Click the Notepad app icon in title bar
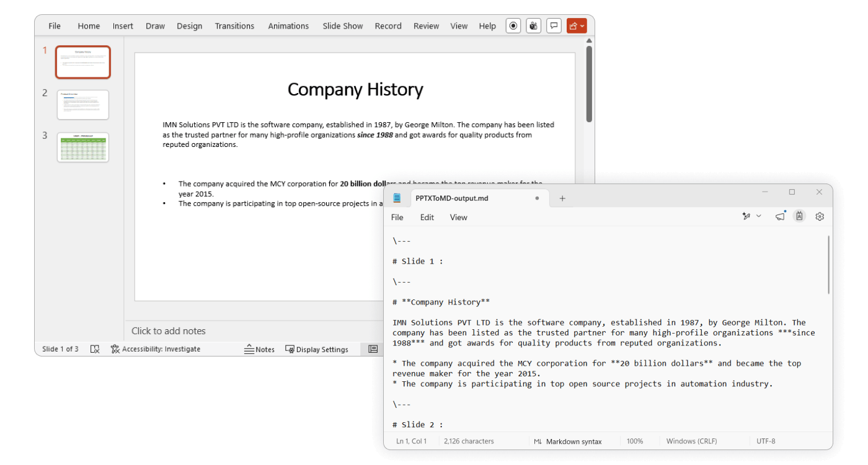The height and width of the screenshot is (465, 868). point(397,198)
